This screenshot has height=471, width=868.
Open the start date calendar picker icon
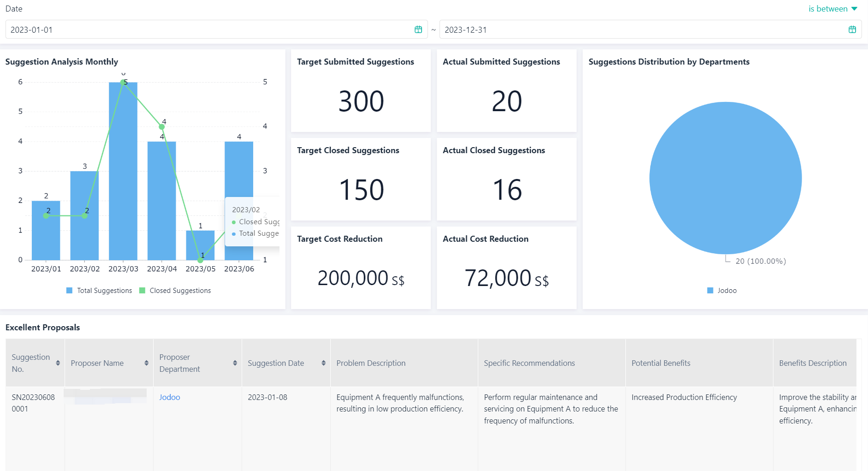pos(418,30)
